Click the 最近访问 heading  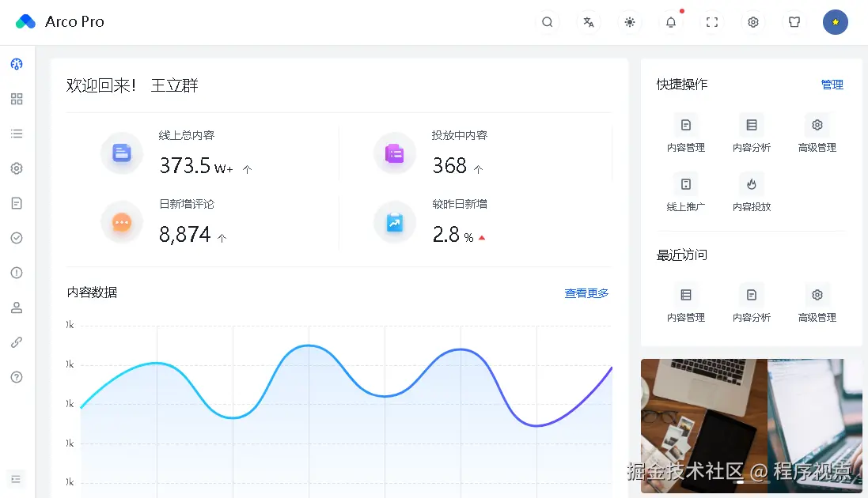point(682,255)
